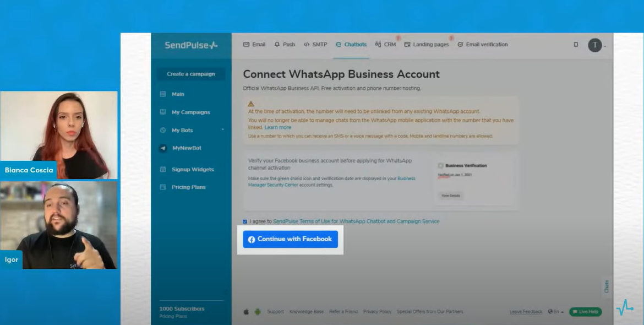Select the Chatbots tab

351,45
